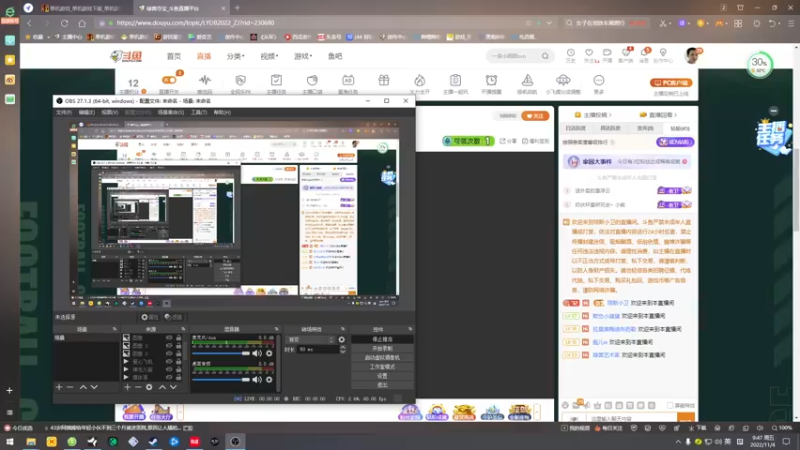Toggle visibility eye of bottom source row
This screenshot has width=800, height=450.
(x=169, y=377)
